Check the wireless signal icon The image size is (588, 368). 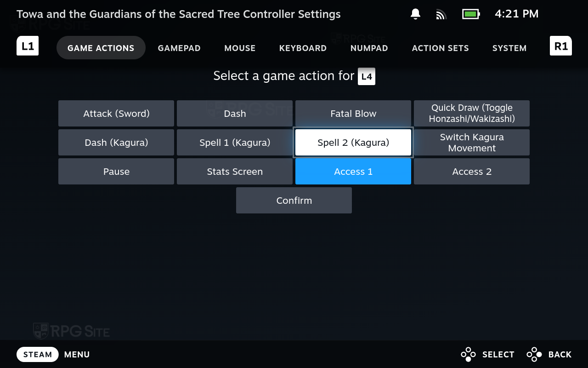pyautogui.click(x=441, y=14)
